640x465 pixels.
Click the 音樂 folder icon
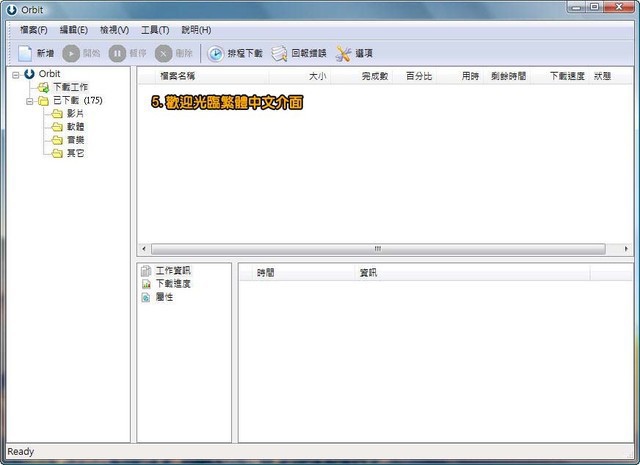[x=57, y=140]
